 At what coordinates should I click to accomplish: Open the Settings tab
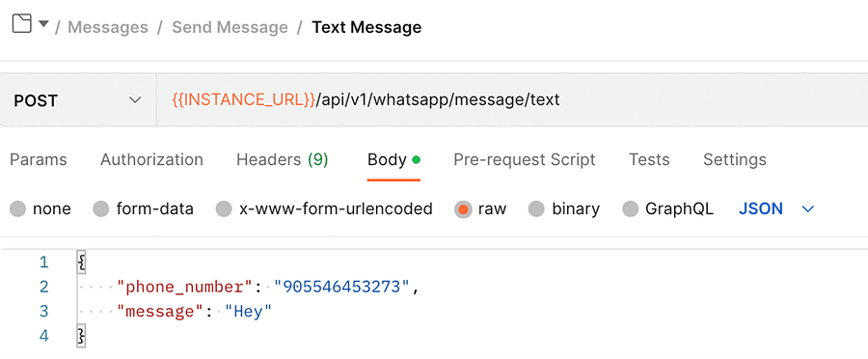pyautogui.click(x=735, y=159)
